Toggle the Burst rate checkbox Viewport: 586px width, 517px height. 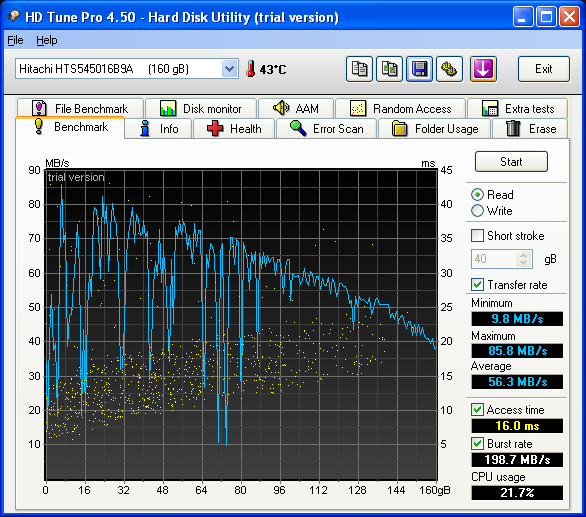point(477,443)
